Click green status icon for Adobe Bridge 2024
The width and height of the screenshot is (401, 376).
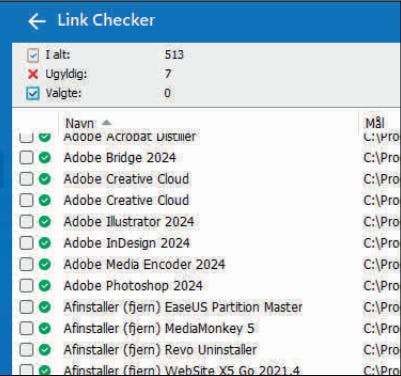pyautogui.click(x=45, y=158)
